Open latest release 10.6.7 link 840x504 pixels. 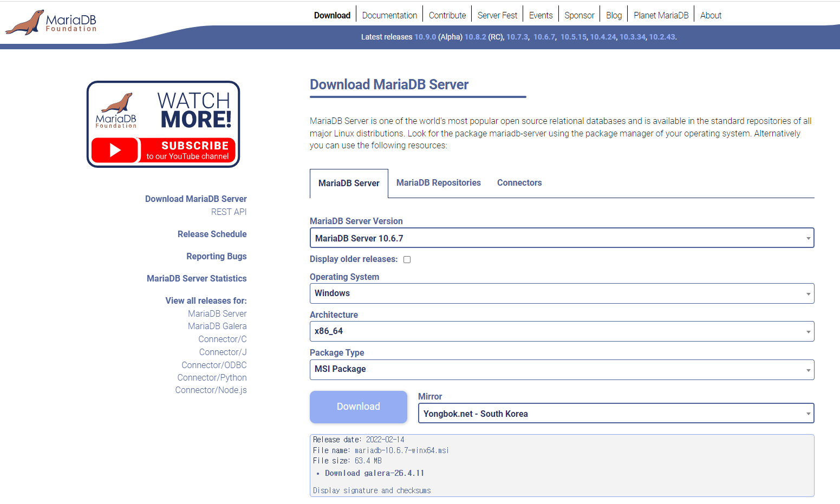544,37
